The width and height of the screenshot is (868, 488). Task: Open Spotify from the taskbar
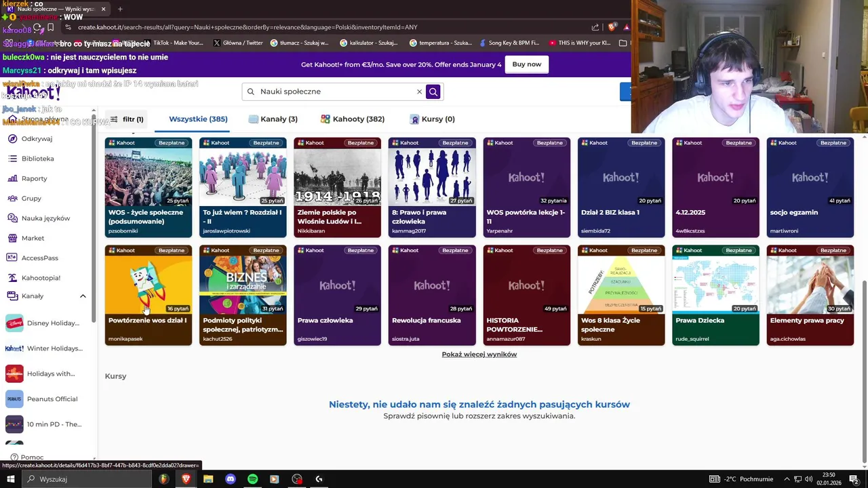pyautogui.click(x=252, y=479)
